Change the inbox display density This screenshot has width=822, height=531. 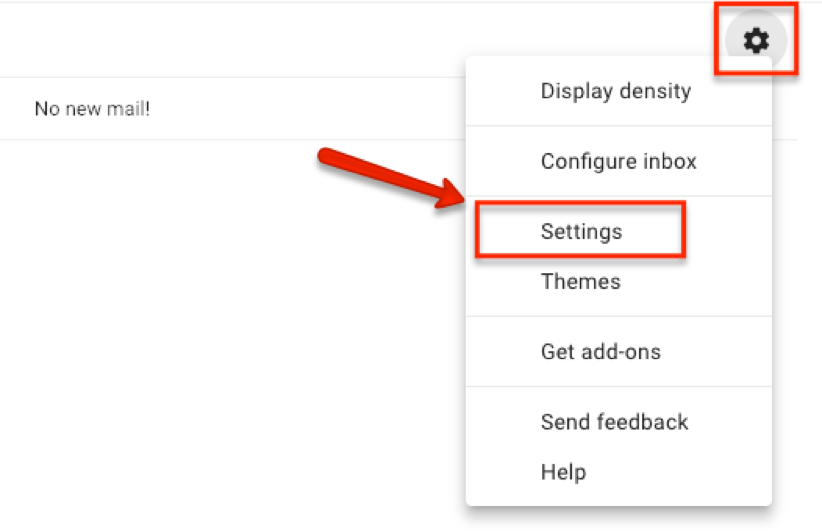[x=615, y=91]
